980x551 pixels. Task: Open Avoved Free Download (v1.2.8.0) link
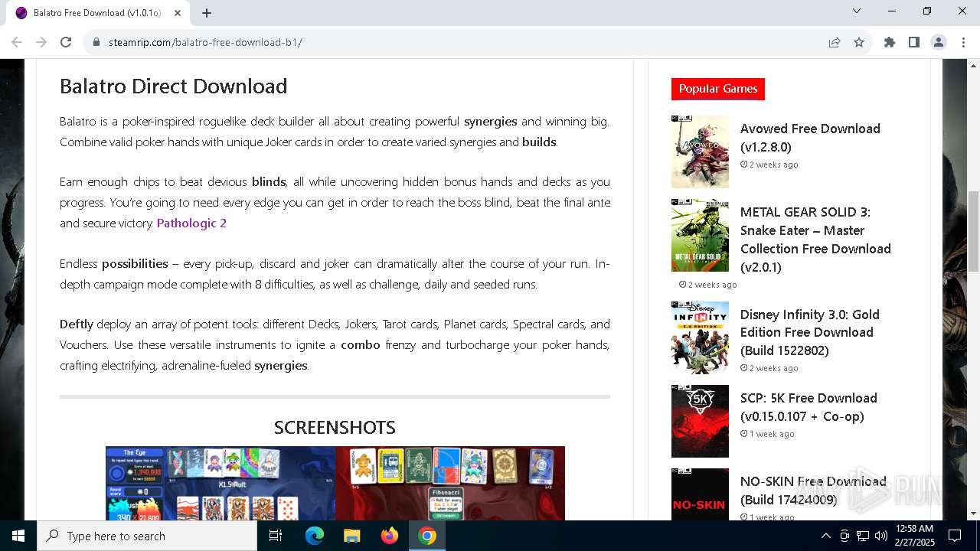point(810,138)
